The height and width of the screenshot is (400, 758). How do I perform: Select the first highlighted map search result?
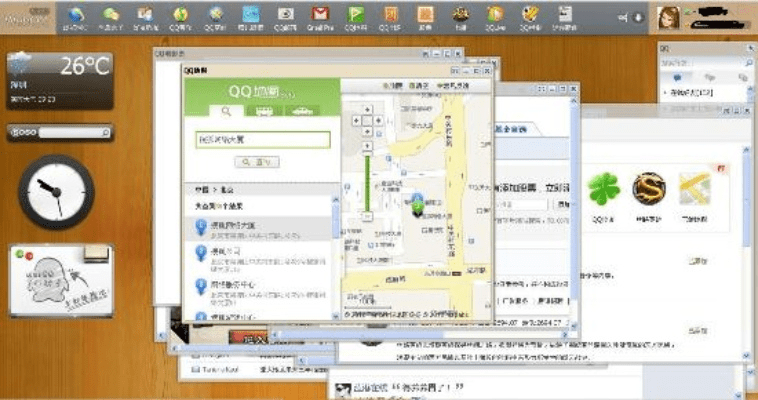[259, 229]
